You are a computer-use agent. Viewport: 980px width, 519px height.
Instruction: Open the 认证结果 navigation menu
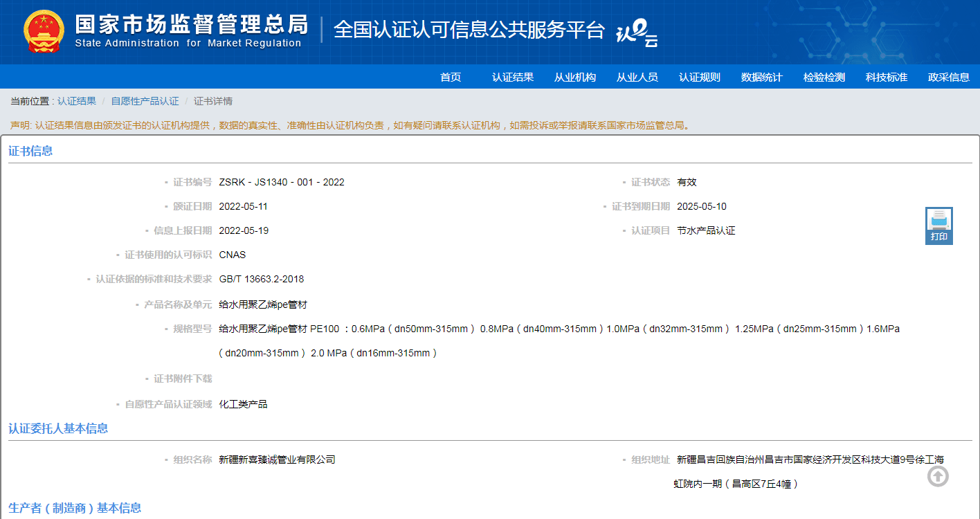tap(513, 77)
